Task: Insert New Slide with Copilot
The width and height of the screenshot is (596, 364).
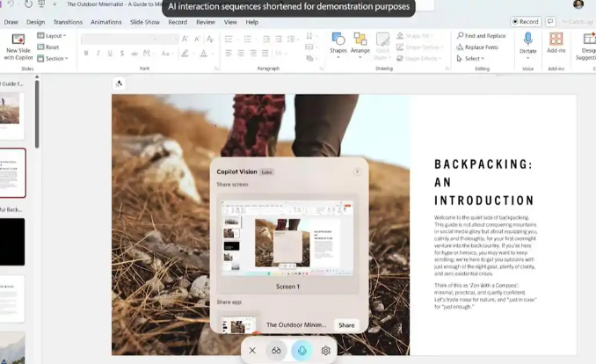Action: pos(18,44)
